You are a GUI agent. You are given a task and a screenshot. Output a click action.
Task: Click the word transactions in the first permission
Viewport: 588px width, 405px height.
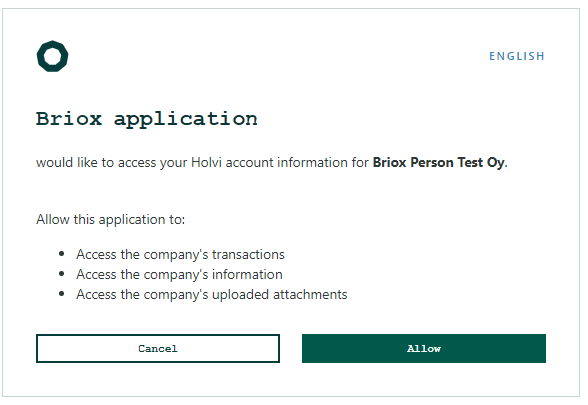click(x=248, y=254)
